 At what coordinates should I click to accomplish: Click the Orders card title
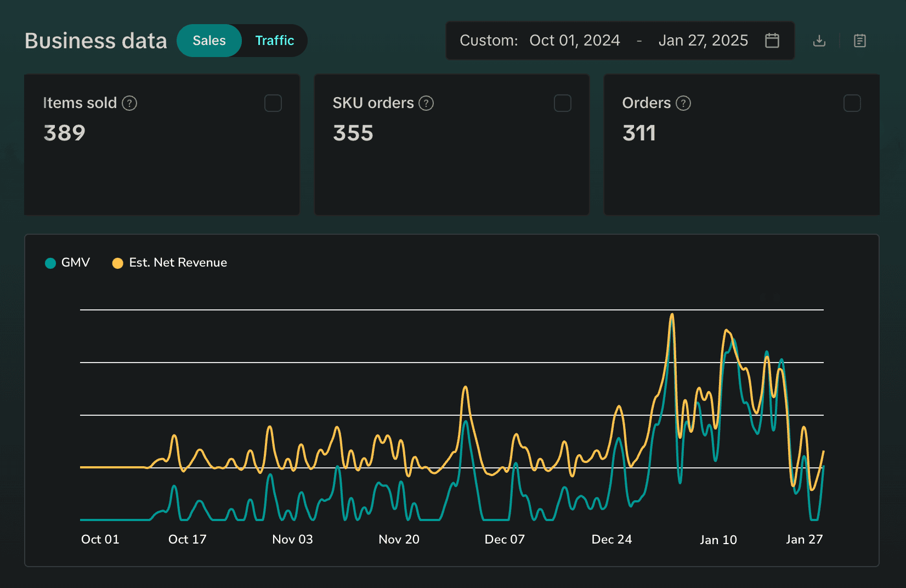point(647,103)
